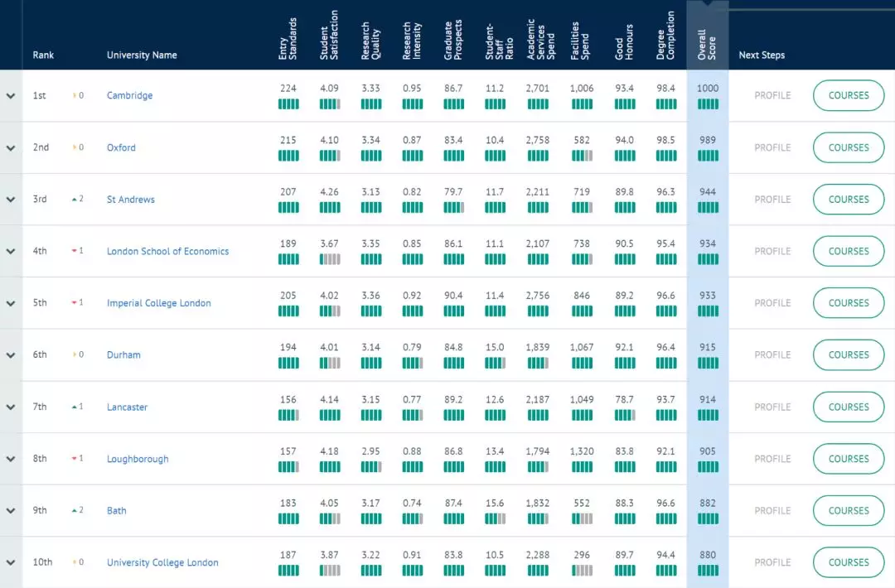
Task: Sort by the Student Satisfaction column
Action: [329, 36]
